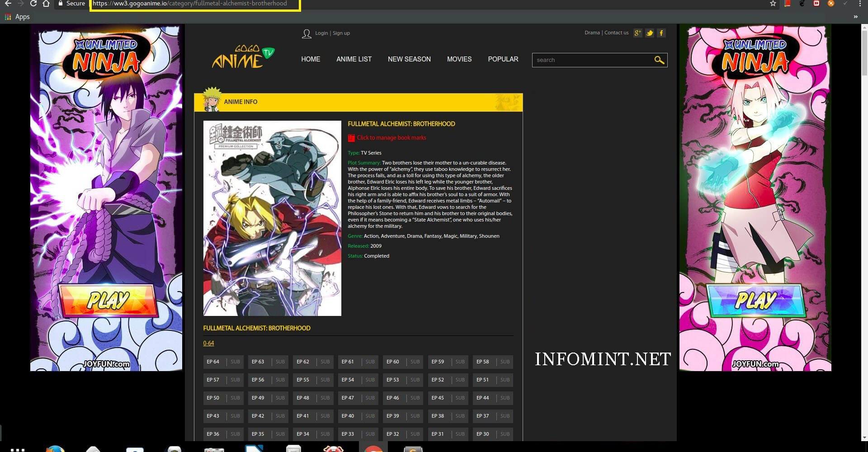
Task: Open episode EP 40
Action: [358, 416]
